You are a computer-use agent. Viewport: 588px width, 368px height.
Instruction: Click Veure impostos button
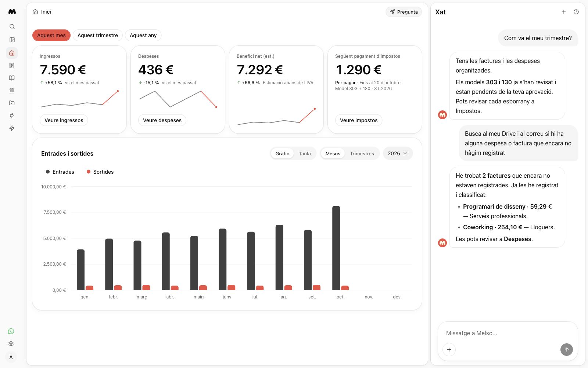[359, 120]
